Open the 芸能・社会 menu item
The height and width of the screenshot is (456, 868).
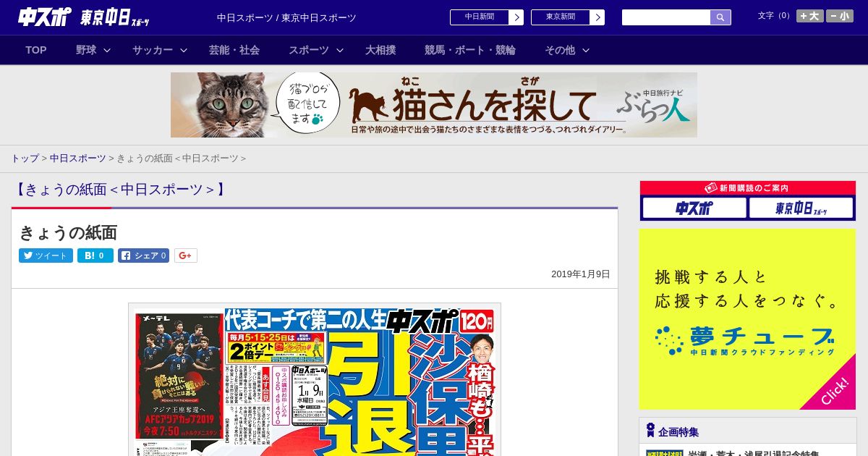[234, 50]
